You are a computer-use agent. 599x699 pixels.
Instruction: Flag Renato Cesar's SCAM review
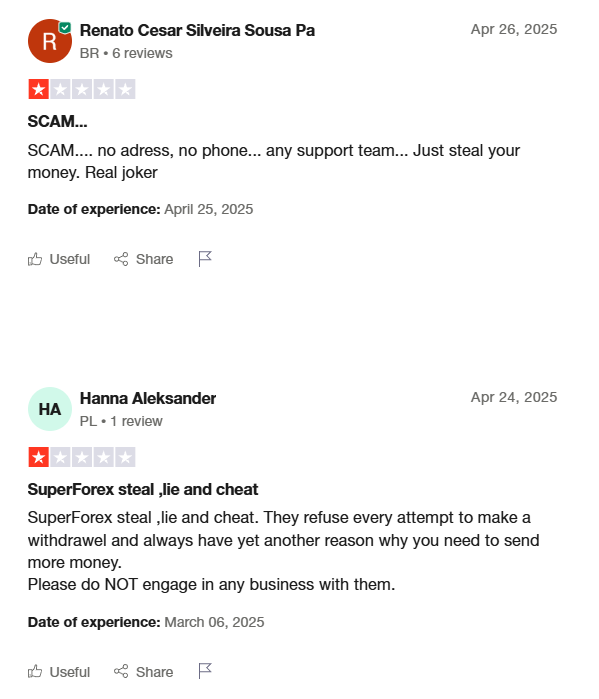205,259
